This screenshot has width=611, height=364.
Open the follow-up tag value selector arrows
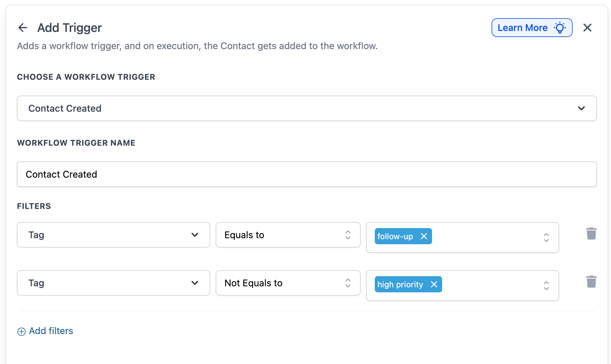(546, 238)
